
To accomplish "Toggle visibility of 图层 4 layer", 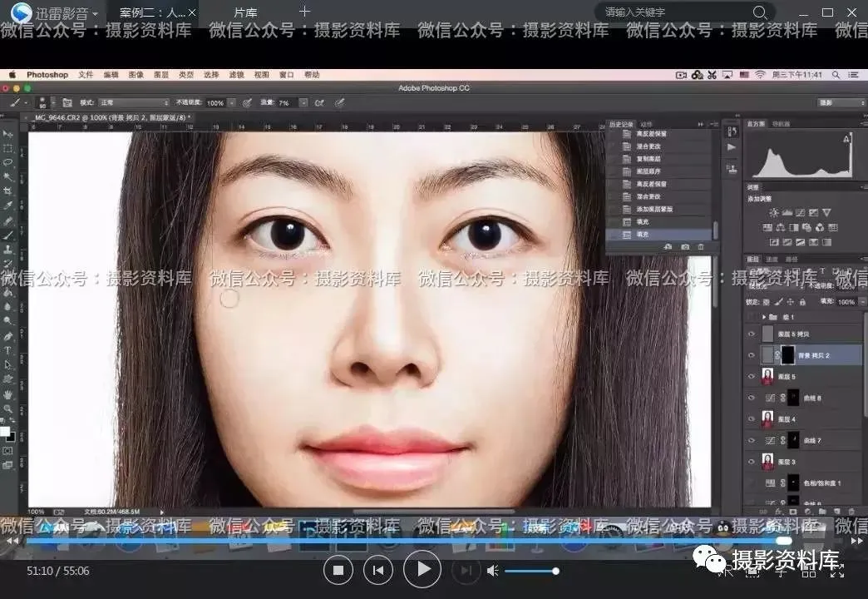I will tap(752, 419).
